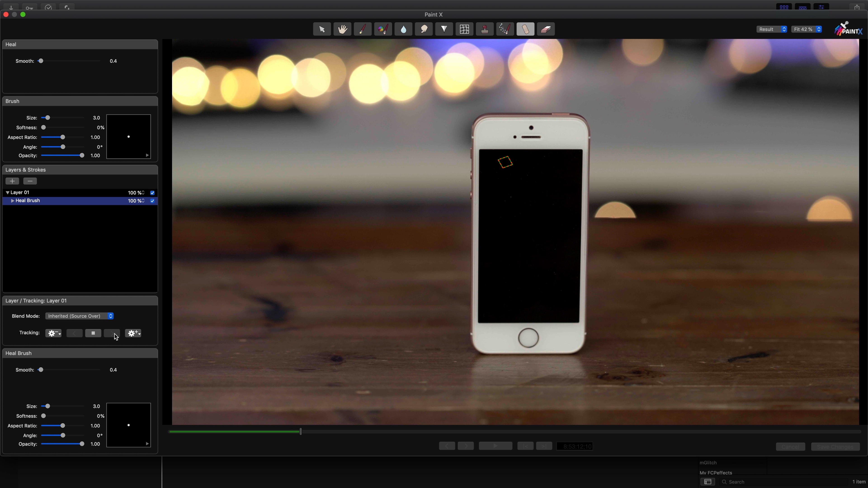Pick the Hand pan tool

click(342, 29)
